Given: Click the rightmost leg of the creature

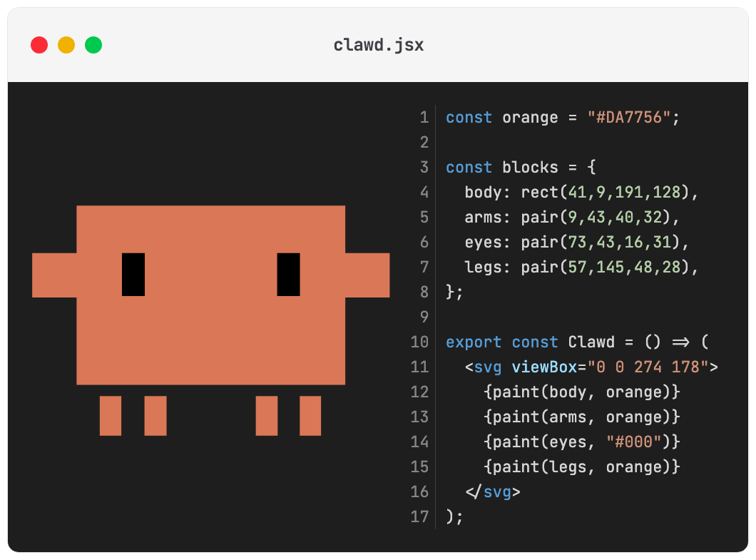Looking at the screenshot, I should coord(310,416).
